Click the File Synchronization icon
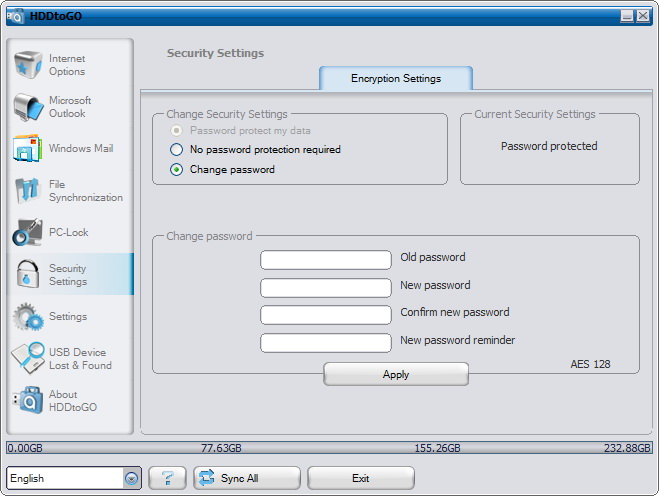The height and width of the screenshot is (496, 659). [x=28, y=190]
